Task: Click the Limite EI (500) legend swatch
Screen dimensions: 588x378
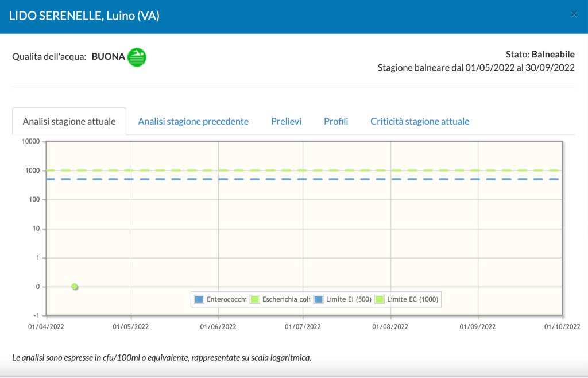Action: point(319,299)
